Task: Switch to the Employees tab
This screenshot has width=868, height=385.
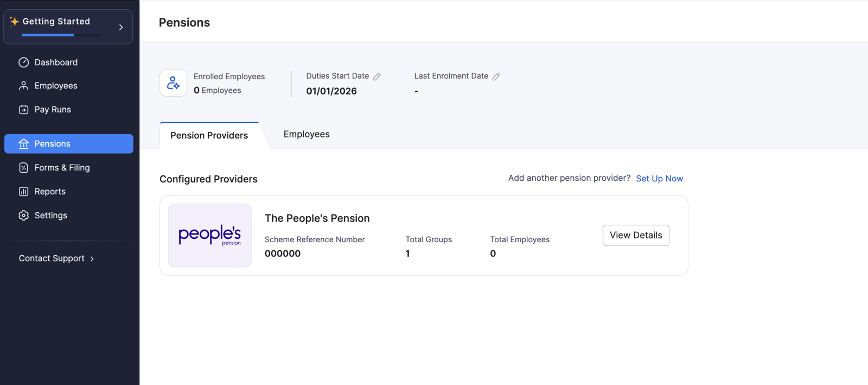Action: coord(307,134)
